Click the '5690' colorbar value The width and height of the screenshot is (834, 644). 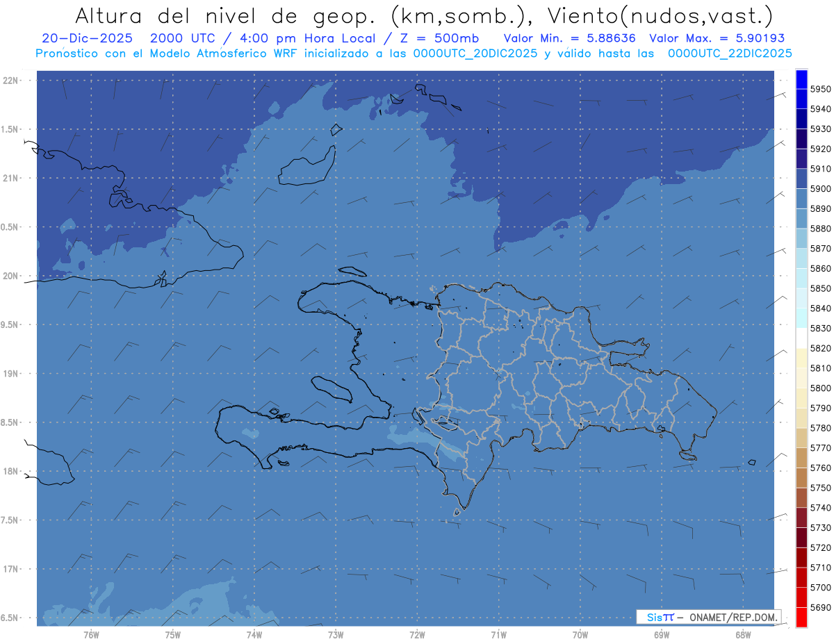[820, 607]
